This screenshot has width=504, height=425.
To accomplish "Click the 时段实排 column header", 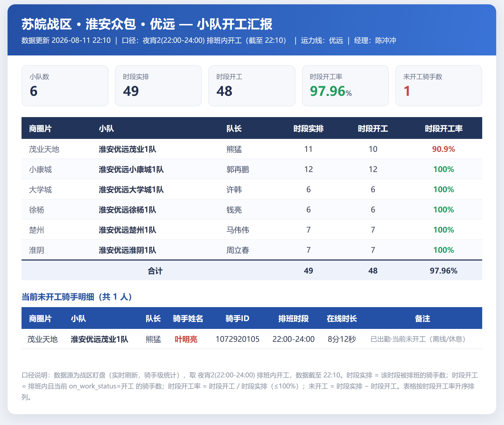I will (308, 128).
